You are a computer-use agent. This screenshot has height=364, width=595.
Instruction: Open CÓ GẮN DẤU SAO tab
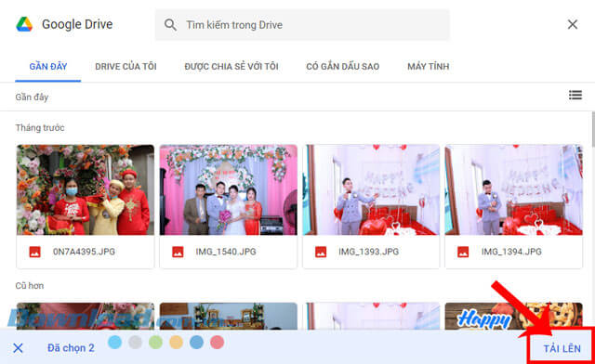[343, 66]
